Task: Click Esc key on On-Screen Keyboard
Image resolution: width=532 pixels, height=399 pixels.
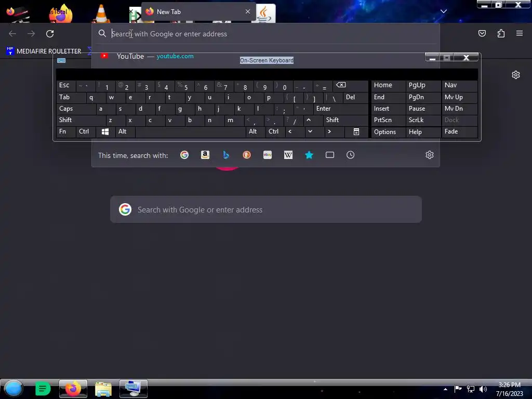Action: (x=66, y=86)
